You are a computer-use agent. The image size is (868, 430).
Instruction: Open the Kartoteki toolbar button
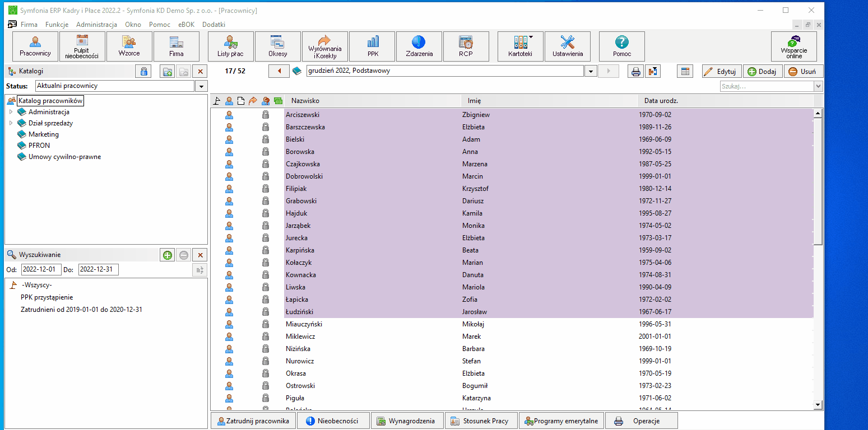(x=521, y=46)
